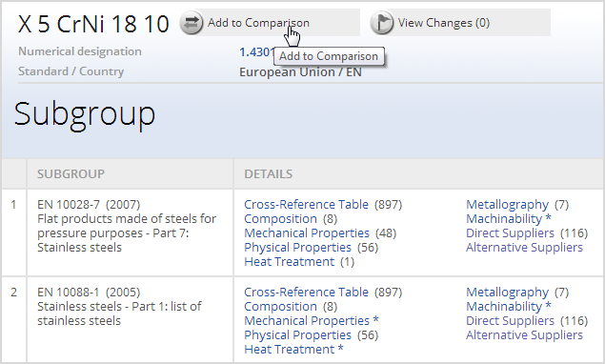Click the European Union / EN value
This screenshot has width=605, height=364.
coord(300,71)
